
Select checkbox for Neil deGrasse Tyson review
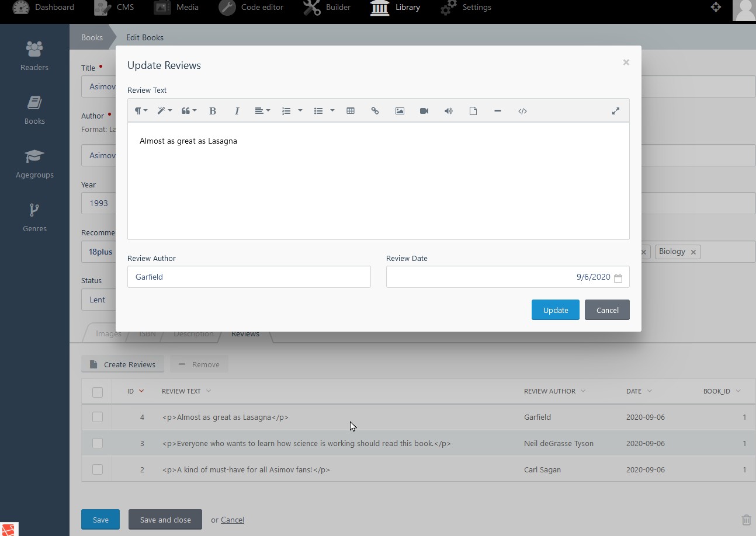tap(98, 443)
